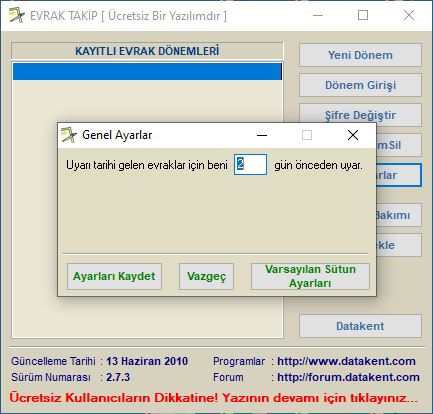
Task: Click the Datakent button
Action: click(x=360, y=326)
